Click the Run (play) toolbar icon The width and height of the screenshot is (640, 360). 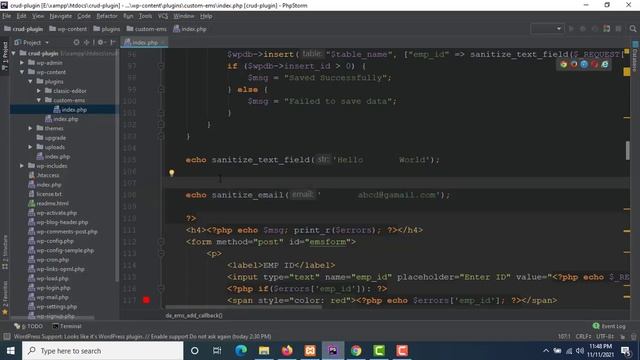[571, 29]
